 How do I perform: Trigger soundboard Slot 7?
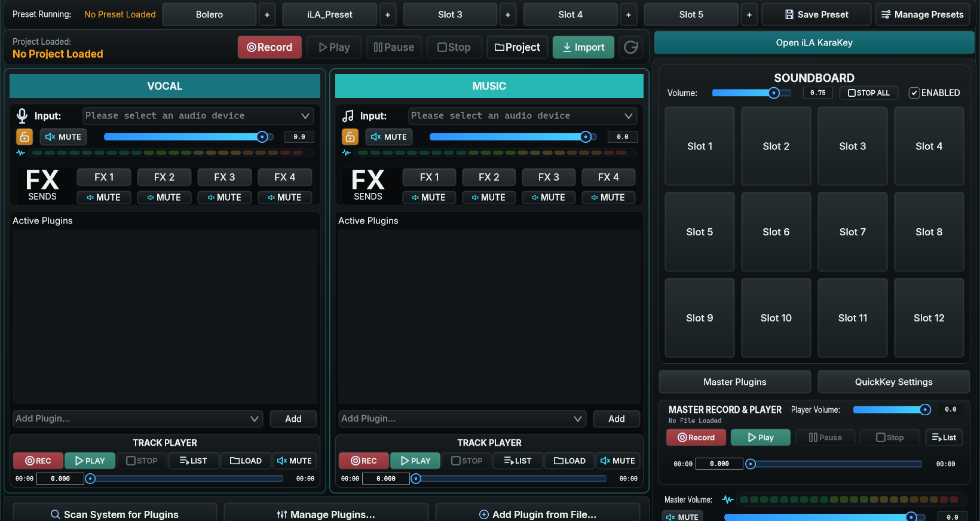click(x=853, y=232)
